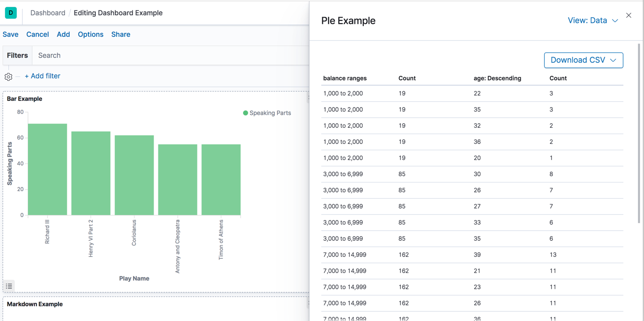
Task: Expand the View: Data dropdown
Action: point(592,21)
